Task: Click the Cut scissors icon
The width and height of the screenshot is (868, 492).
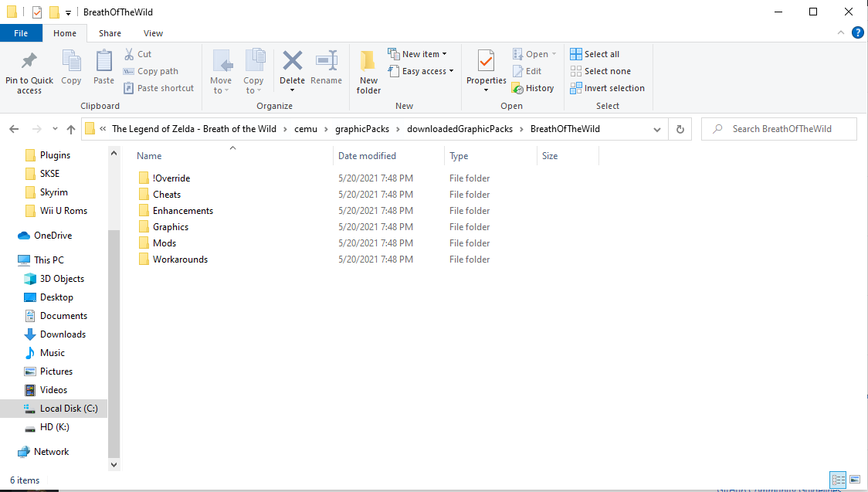Action: tap(130, 53)
